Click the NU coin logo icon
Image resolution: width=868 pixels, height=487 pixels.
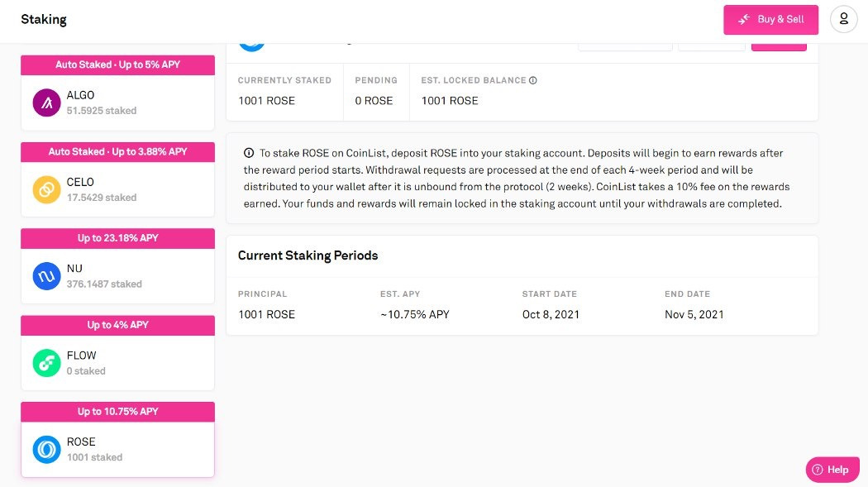click(46, 275)
